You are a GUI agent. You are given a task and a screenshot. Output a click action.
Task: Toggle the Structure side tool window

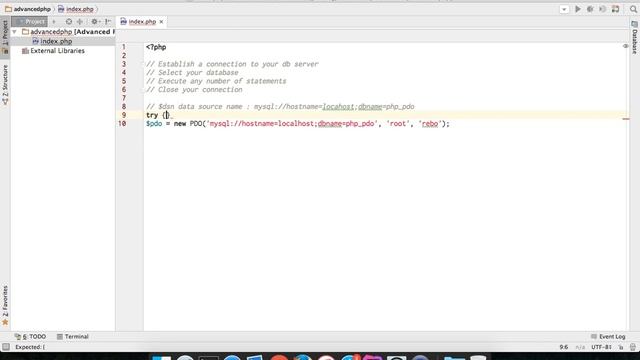coord(5,84)
